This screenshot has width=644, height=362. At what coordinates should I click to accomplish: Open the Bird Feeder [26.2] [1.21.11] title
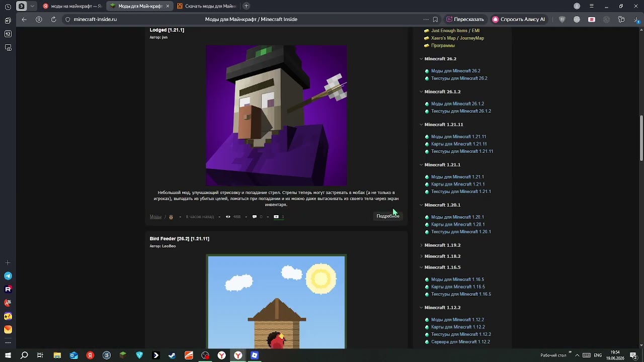[x=180, y=239]
